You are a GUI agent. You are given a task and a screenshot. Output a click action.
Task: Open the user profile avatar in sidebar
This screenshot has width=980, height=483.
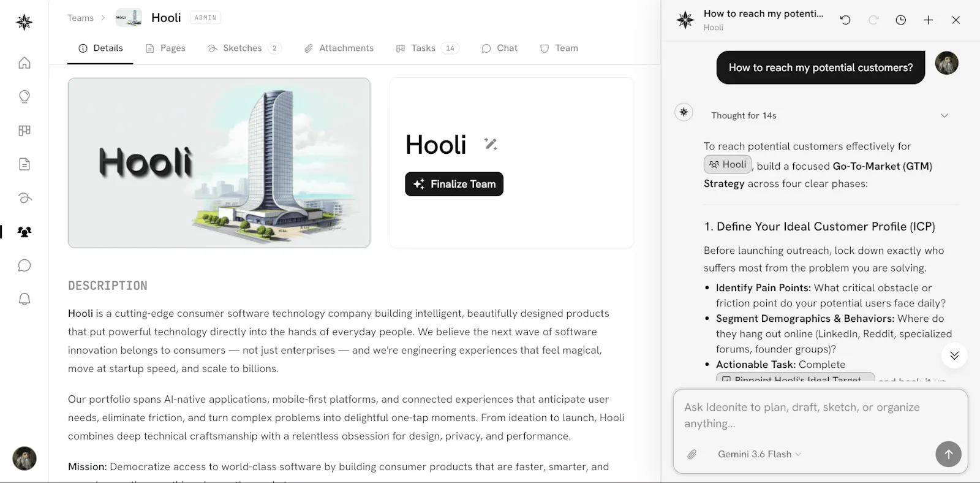(x=24, y=458)
